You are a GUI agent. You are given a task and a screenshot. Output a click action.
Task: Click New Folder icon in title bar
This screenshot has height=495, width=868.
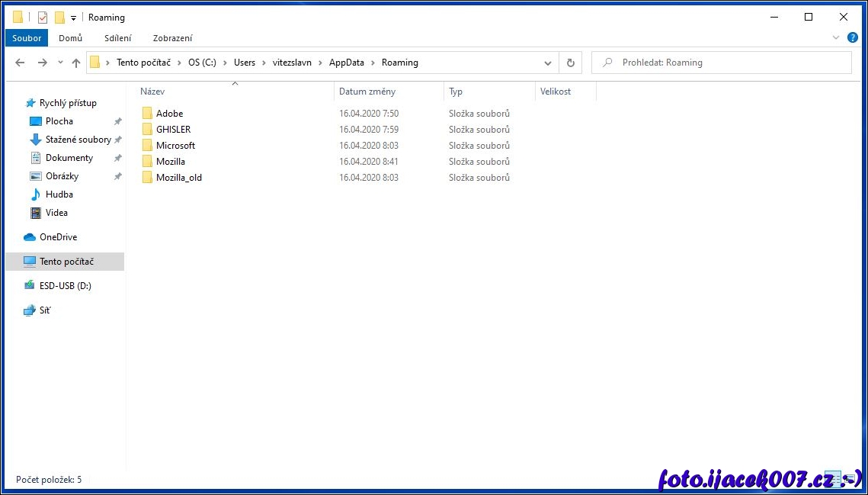point(59,18)
